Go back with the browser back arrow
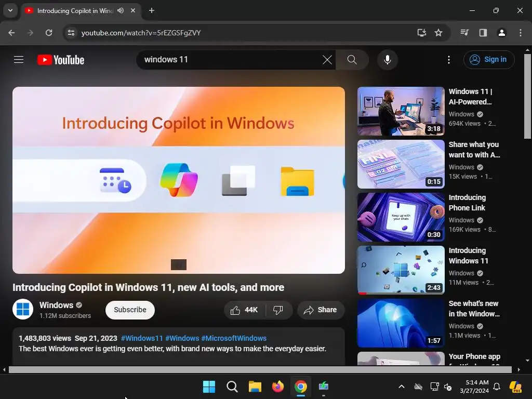Screen dimensions: 532x399 point(11,33)
